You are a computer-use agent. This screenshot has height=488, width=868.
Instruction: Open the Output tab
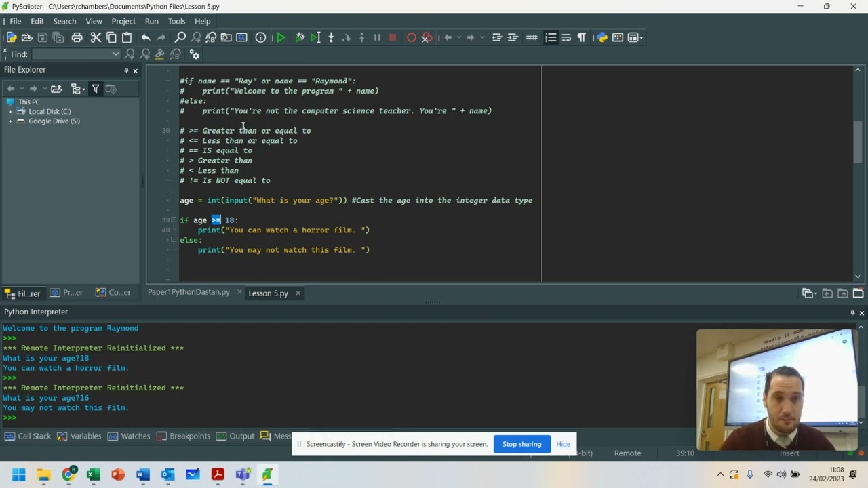(235, 436)
